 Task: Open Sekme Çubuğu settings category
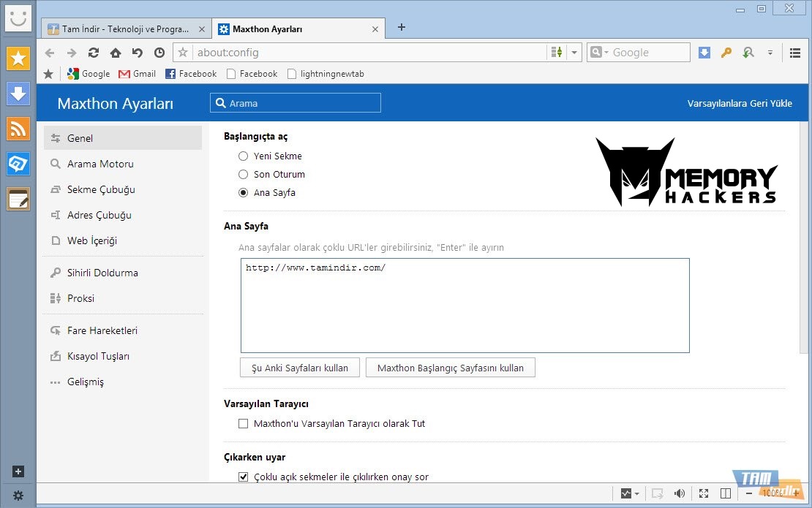coord(123,189)
